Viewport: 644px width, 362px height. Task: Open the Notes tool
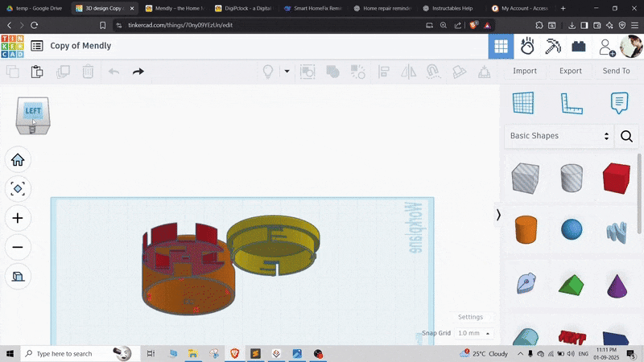618,103
